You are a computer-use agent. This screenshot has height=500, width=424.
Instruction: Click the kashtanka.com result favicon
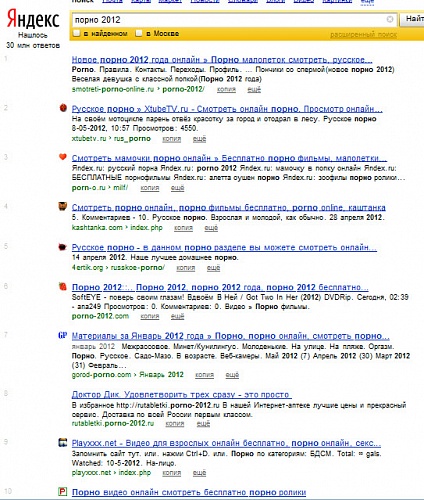(x=63, y=206)
